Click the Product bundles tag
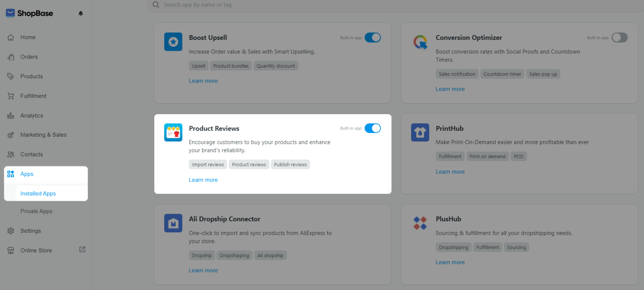644x290 pixels. [231, 66]
